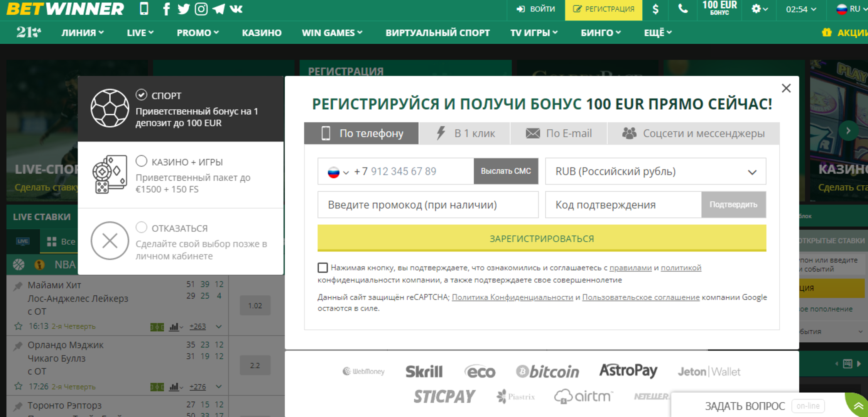Click the РЕГИСТРАЦИЯ header button
The image size is (868, 417).
tap(604, 9)
